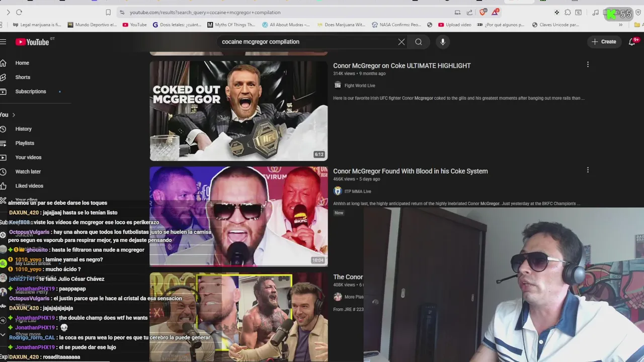Open options menu for ULTIMATE HIGHLIGHT video
This screenshot has height=362, width=644.
tap(588, 64)
